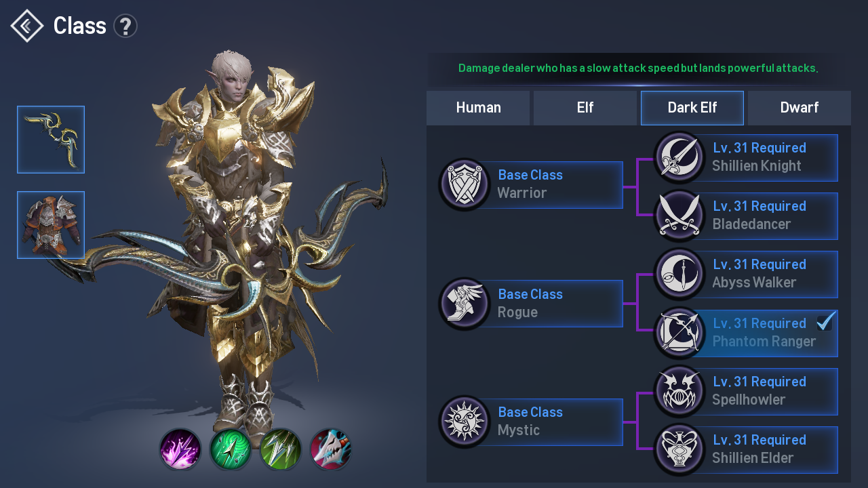Screen dimensions: 868x488
Task: Toggle the Phantom Ranger checkmark
Action: [x=825, y=321]
